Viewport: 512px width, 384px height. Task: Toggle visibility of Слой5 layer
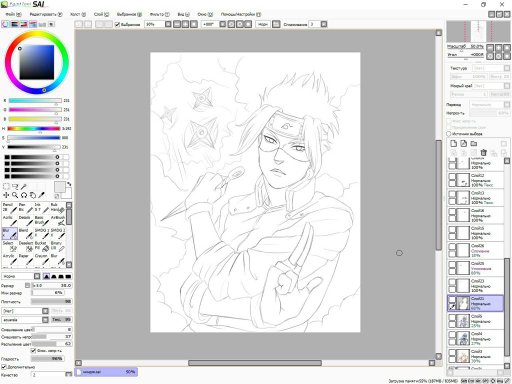(x=452, y=318)
